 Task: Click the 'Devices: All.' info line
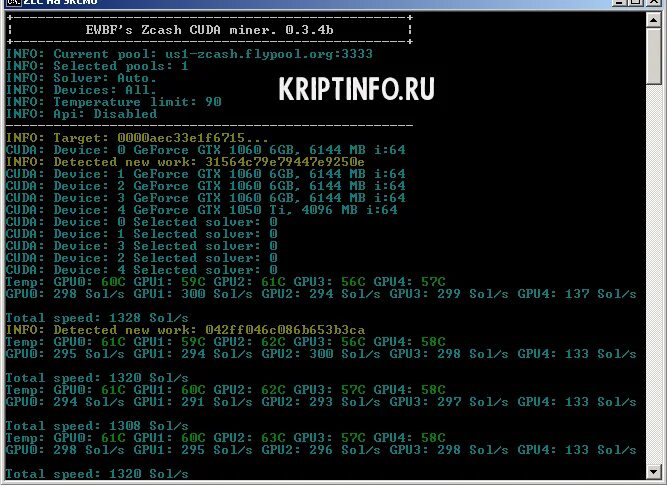[81, 90]
